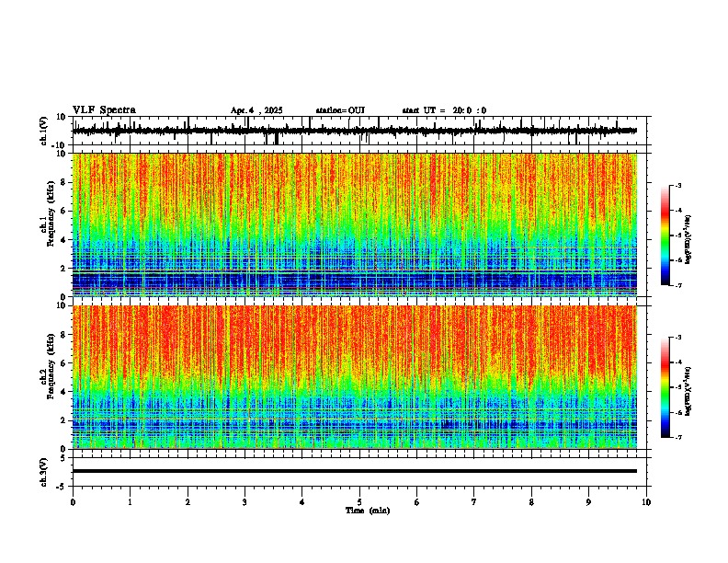The image size is (728, 563).
Task: Click the "start UT = 20:0 :0" text
Action: (444, 110)
